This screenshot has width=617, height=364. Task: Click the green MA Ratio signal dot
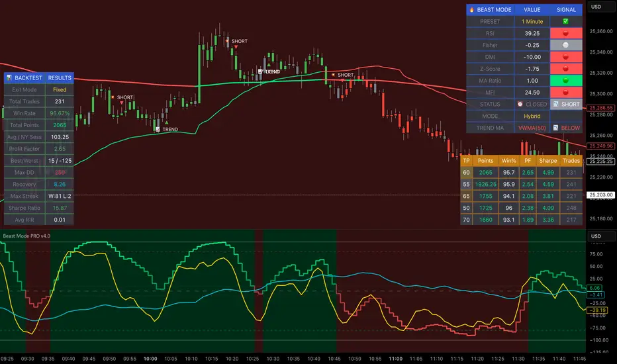[x=566, y=80]
